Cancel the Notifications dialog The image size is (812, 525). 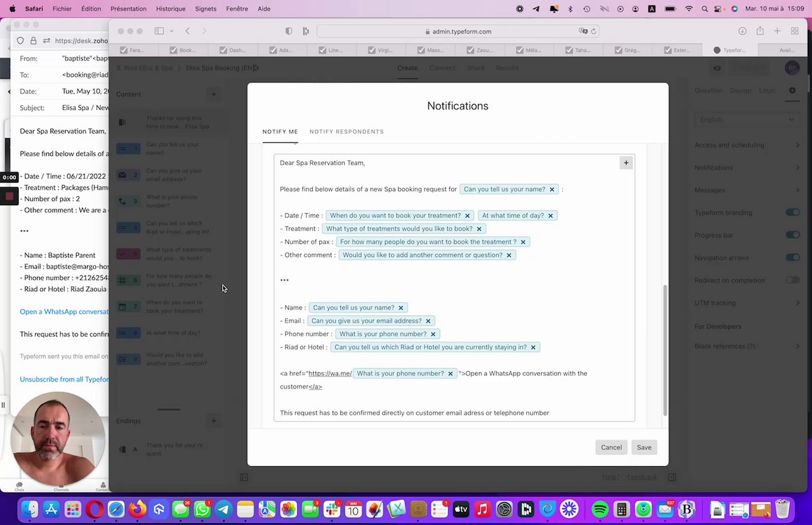[x=612, y=448]
